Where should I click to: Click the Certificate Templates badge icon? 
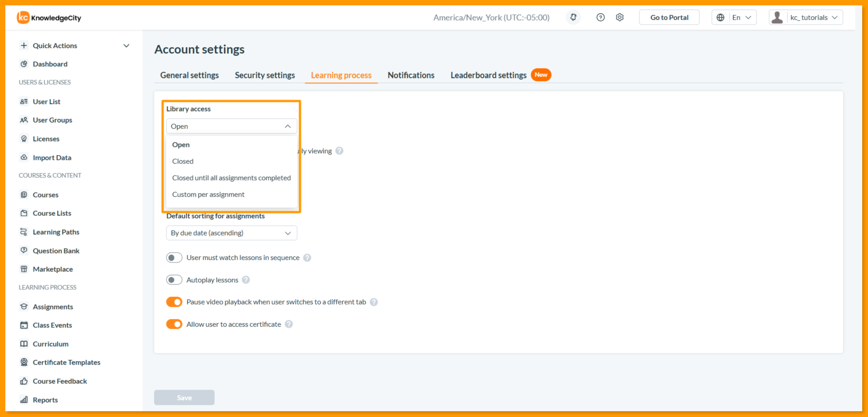pos(24,362)
